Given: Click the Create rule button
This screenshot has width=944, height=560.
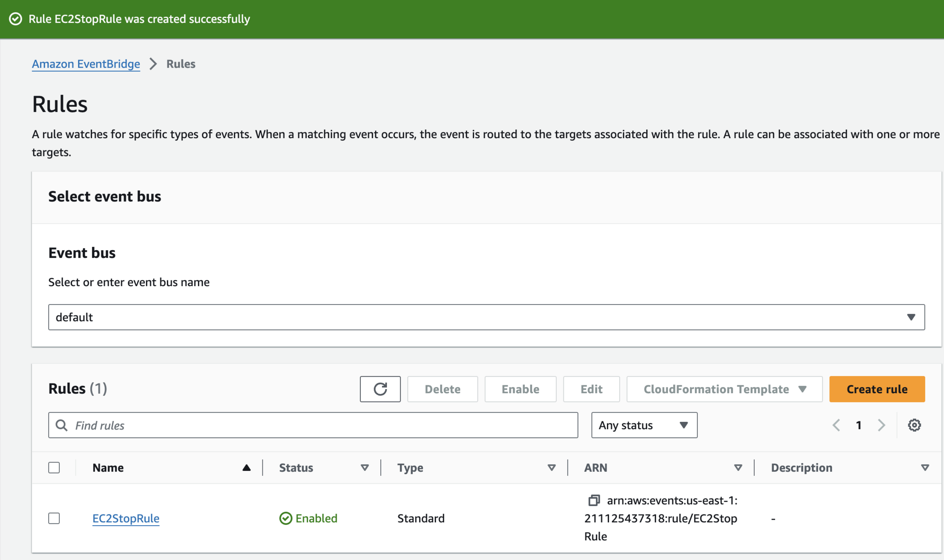Looking at the screenshot, I should [877, 389].
